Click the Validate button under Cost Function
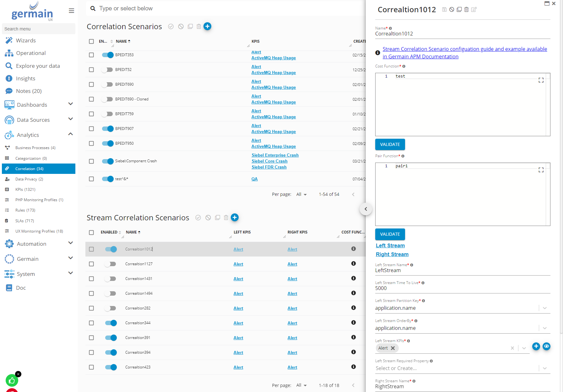The image size is (563, 392). 390,144
